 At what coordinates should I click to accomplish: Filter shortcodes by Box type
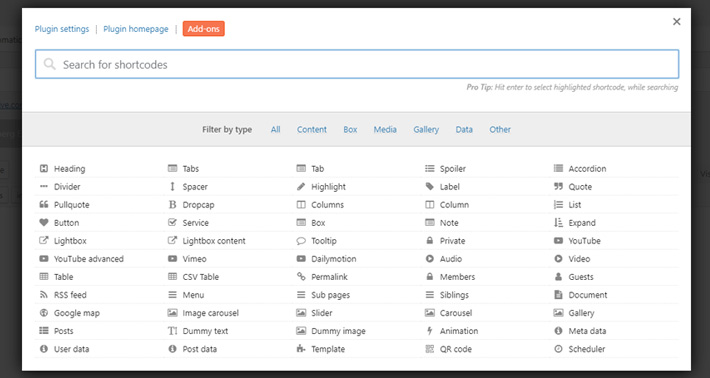(x=350, y=129)
